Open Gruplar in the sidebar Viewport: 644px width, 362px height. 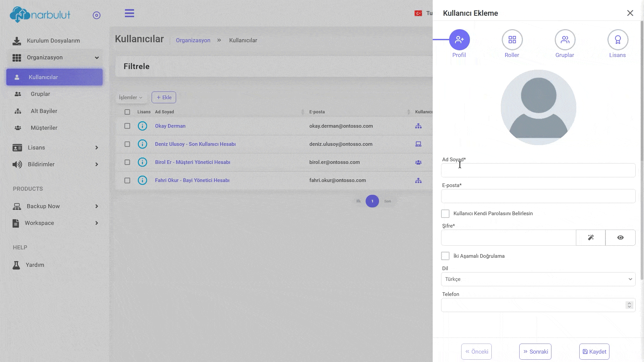tap(40, 94)
